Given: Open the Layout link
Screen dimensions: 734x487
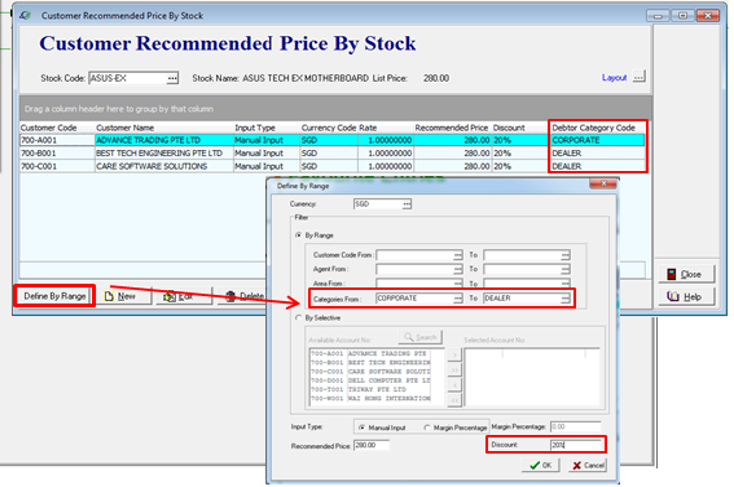Looking at the screenshot, I should pyautogui.click(x=614, y=78).
